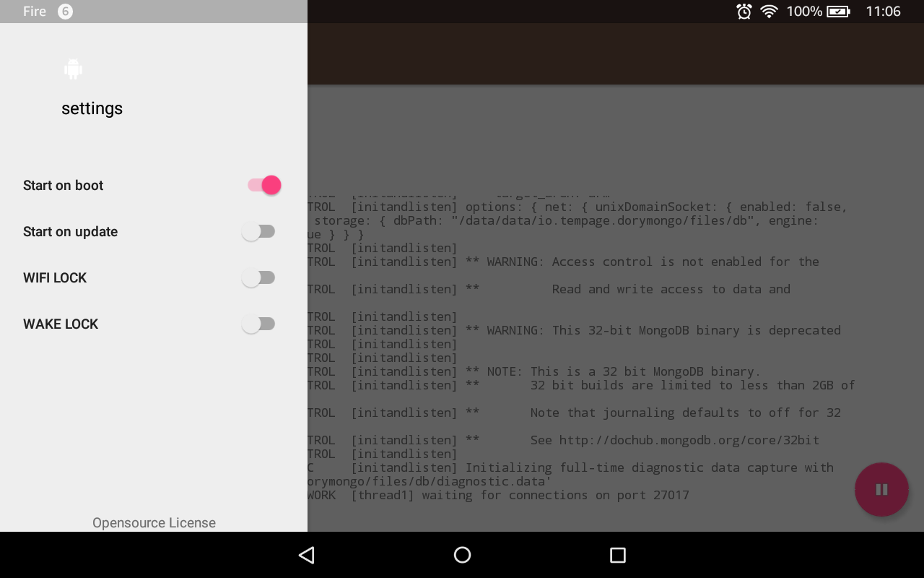Tap the notification count badge 6
924x578 pixels.
click(65, 12)
